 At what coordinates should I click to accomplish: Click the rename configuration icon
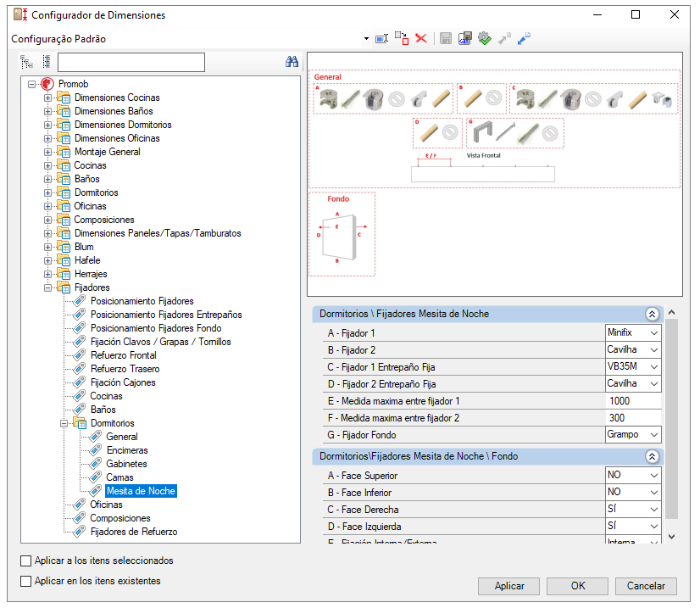[x=381, y=39]
